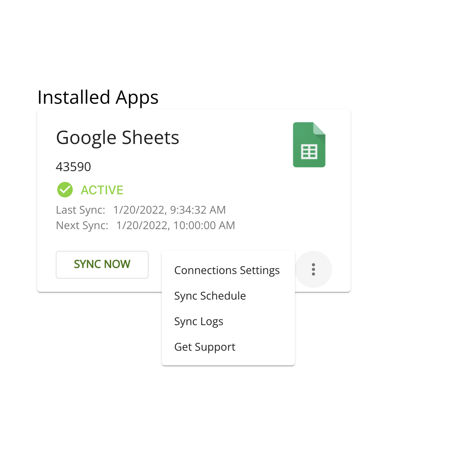
Task: Click the green document icon for Google Sheets
Action: pyautogui.click(x=309, y=145)
